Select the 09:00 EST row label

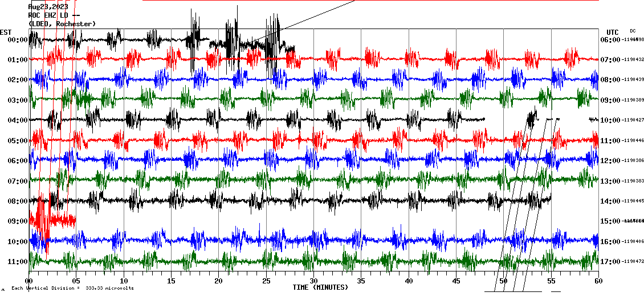click(x=14, y=221)
